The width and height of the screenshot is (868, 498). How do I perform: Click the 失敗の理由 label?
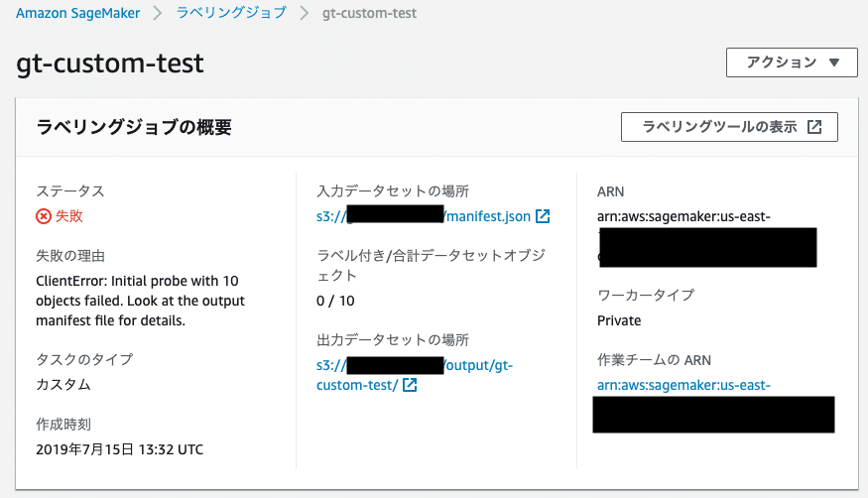coord(70,256)
